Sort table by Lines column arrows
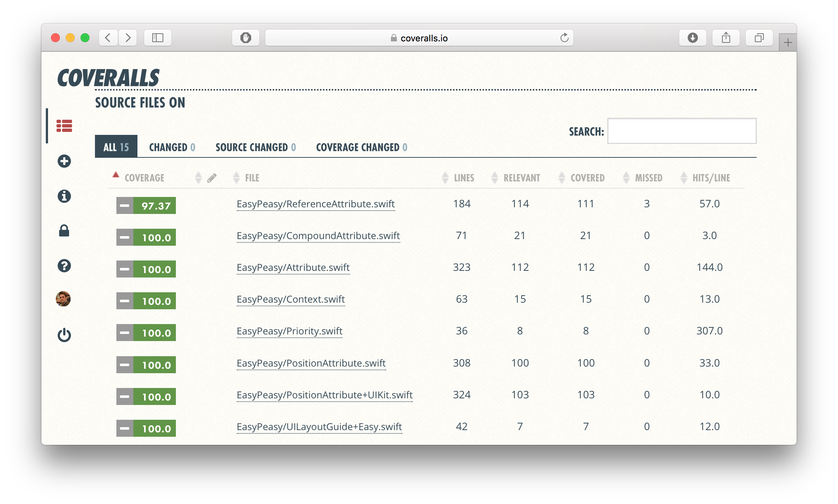 tap(445, 178)
